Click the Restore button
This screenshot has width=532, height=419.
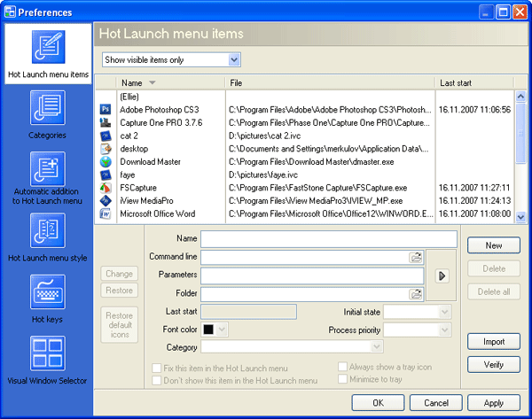tap(119, 291)
